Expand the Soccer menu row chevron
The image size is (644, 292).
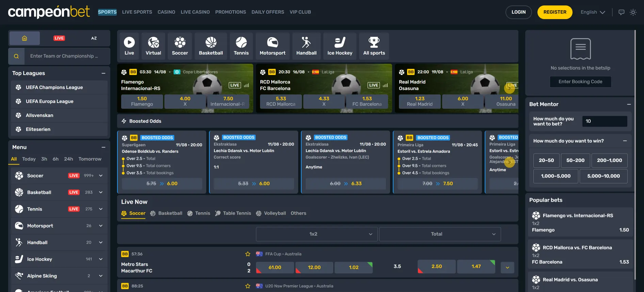tap(101, 175)
